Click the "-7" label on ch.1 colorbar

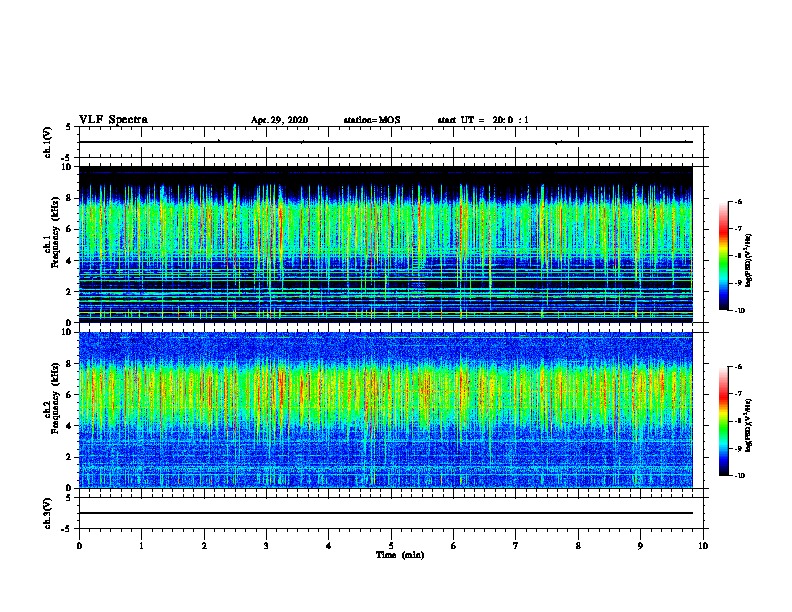click(737, 229)
